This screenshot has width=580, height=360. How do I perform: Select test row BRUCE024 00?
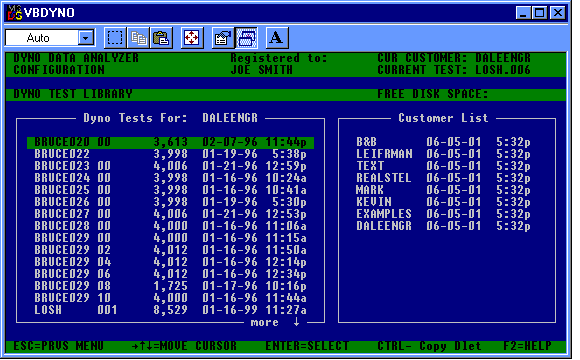click(x=171, y=178)
